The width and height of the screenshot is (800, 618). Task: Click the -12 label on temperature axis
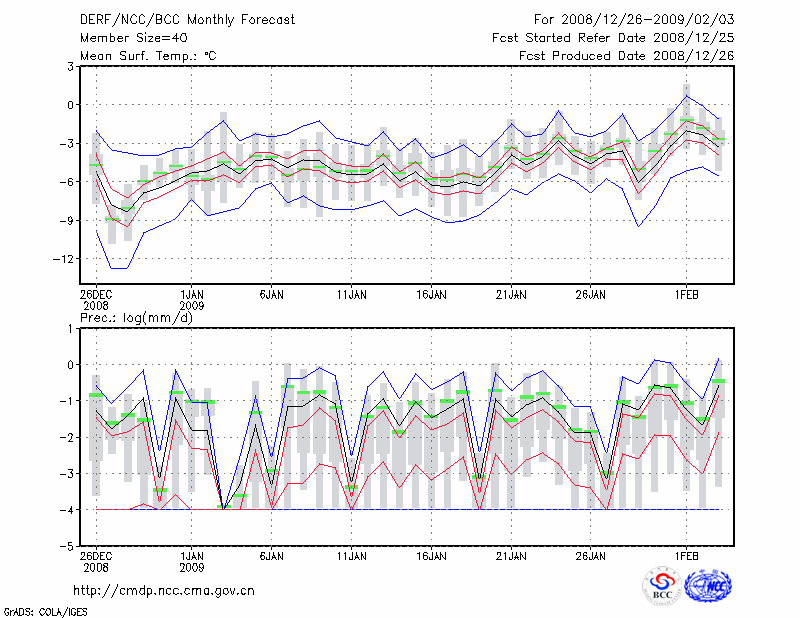pyautogui.click(x=60, y=259)
